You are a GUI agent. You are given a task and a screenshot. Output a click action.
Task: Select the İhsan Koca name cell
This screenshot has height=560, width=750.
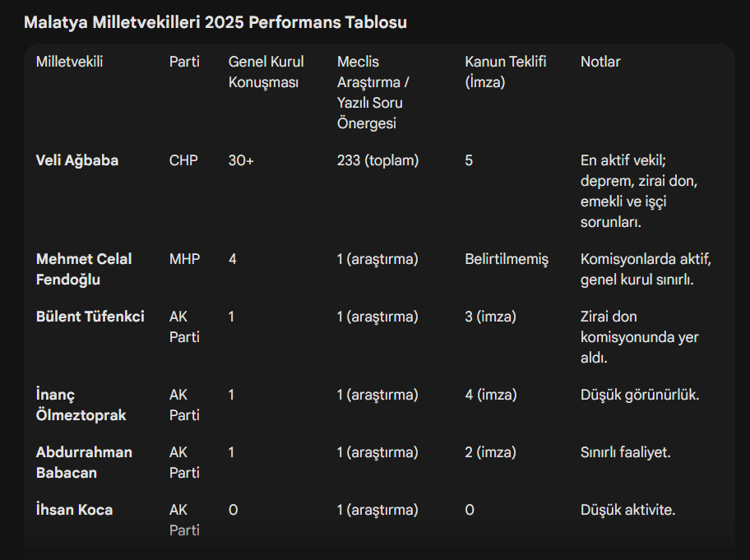(74, 510)
